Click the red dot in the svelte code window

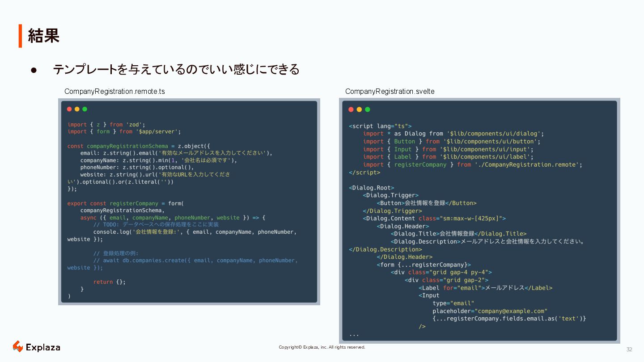pyautogui.click(x=351, y=109)
